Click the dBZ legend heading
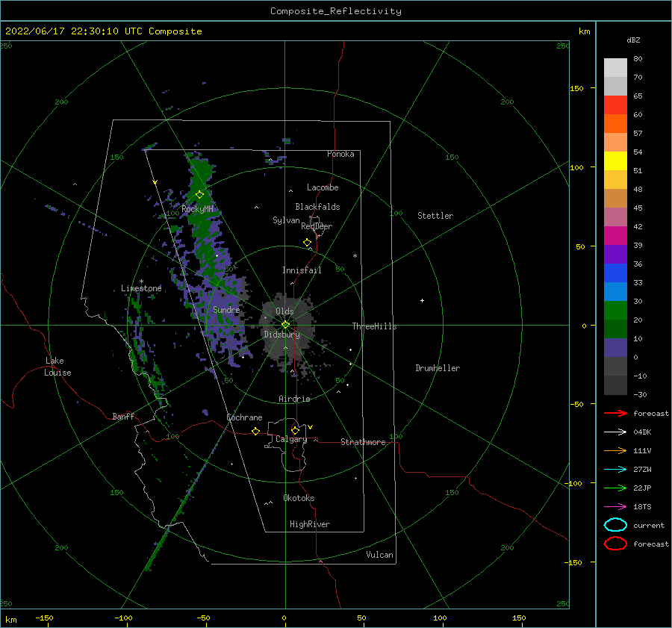The image size is (672, 628). tap(633, 40)
